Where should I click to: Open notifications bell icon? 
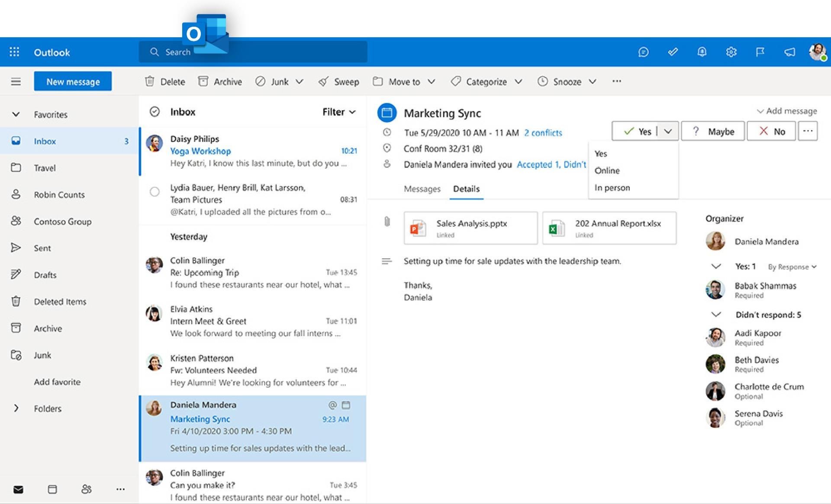coord(702,52)
